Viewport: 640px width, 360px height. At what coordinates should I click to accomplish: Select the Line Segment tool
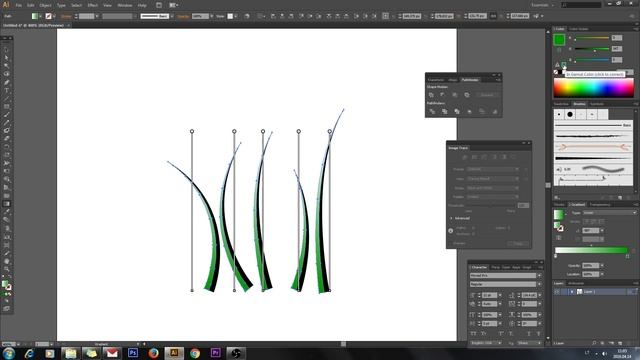(x=7, y=99)
